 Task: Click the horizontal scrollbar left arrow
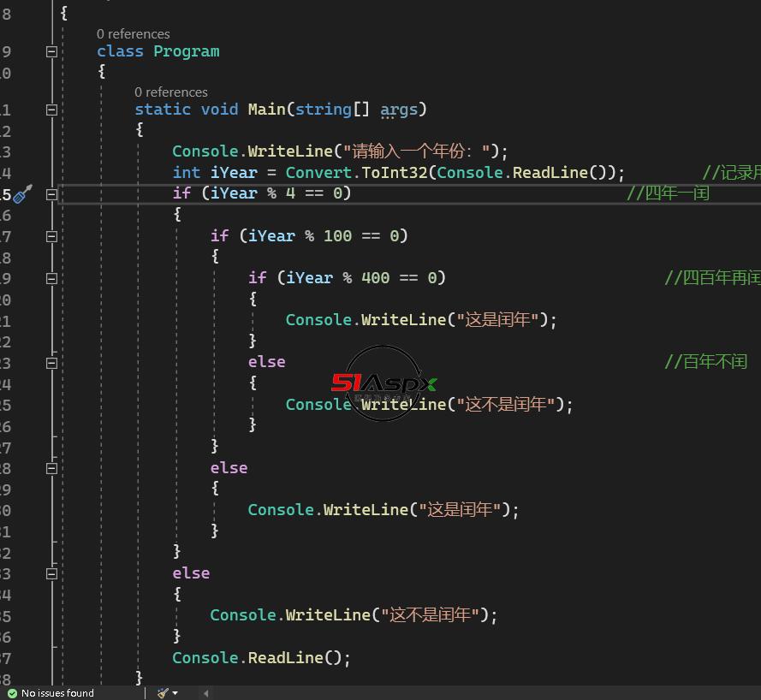pyautogui.click(x=205, y=692)
